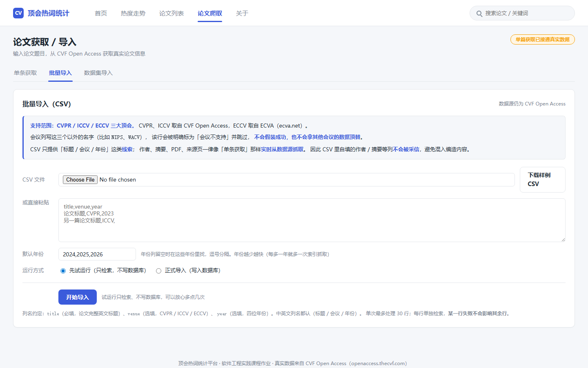
Task: Download the sample via 下载样例 CSV
Action: 542,180
